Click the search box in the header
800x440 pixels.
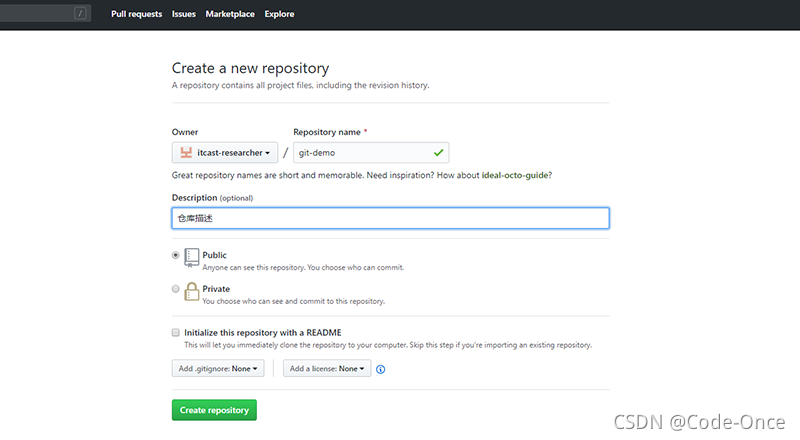pyautogui.click(x=45, y=13)
